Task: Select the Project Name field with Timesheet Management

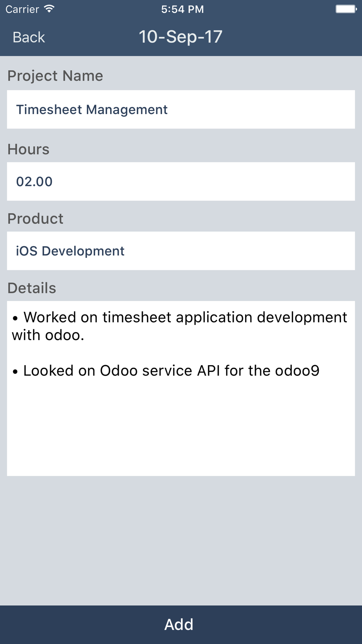Action: click(181, 109)
